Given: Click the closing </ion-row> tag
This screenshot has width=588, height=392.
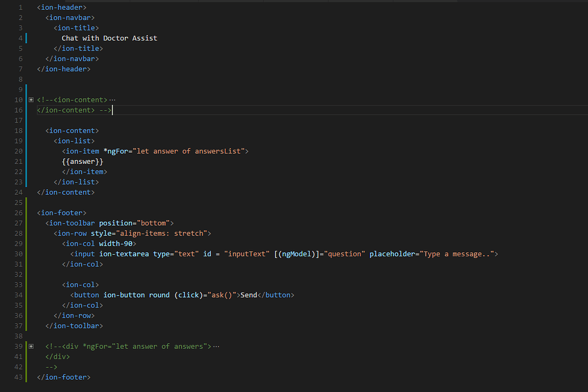Looking at the screenshot, I should click(x=74, y=316).
